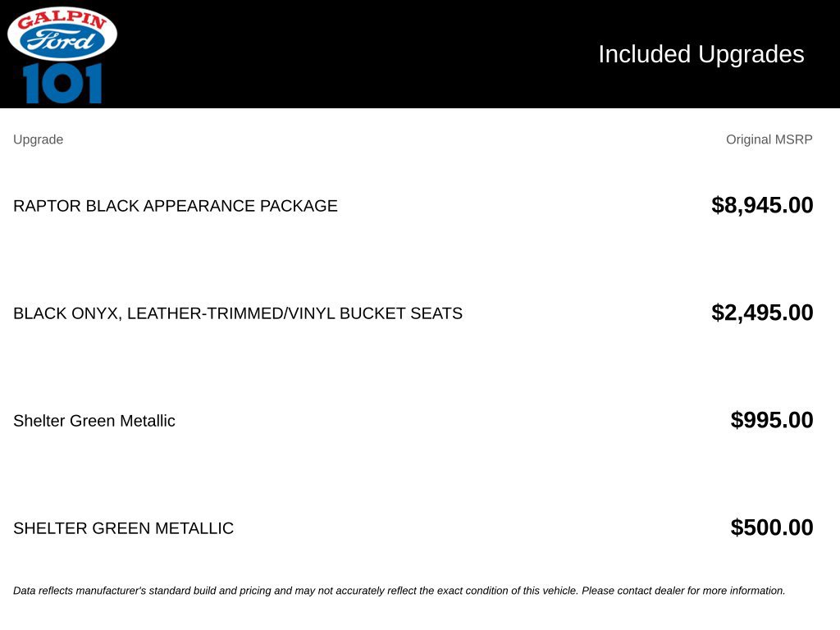Select Raptor Black Appearance Package row

(x=413, y=206)
